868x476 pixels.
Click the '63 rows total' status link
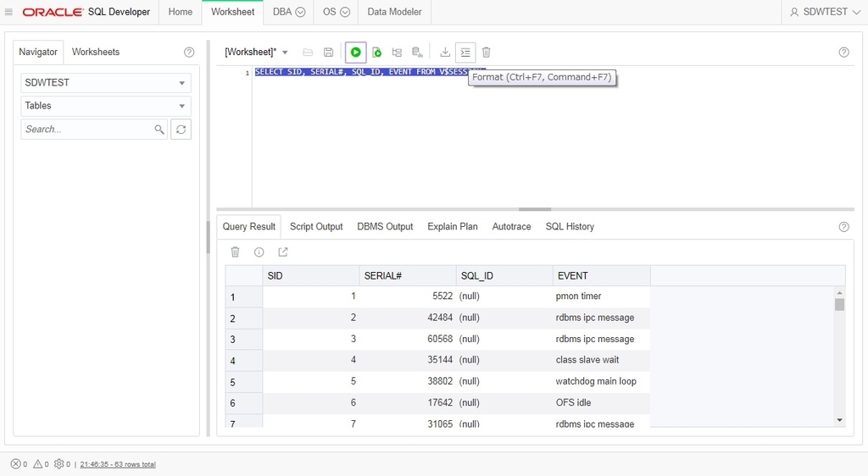click(117, 464)
